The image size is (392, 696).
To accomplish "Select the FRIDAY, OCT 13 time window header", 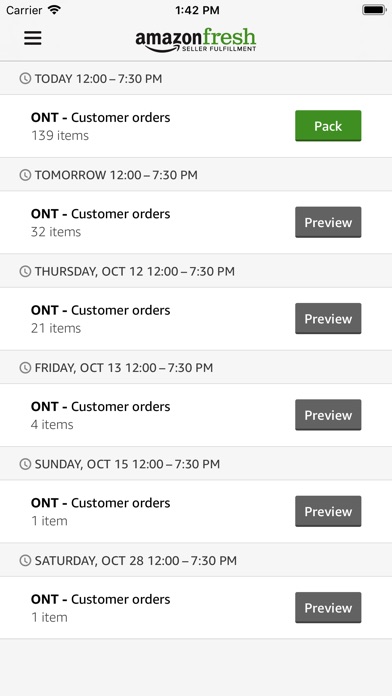I will tap(196, 368).
